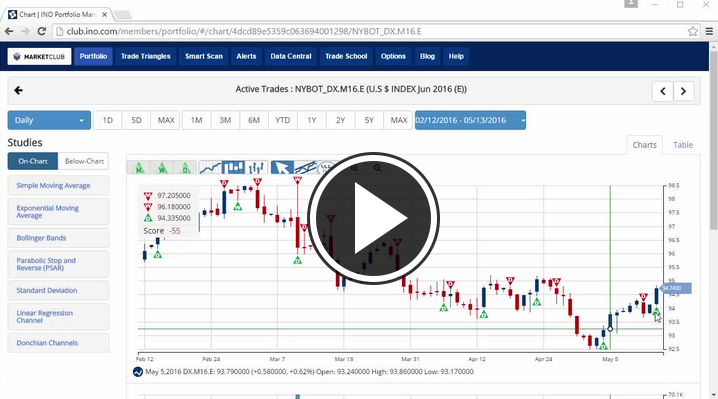Show previous active trade chart

[x=663, y=91]
